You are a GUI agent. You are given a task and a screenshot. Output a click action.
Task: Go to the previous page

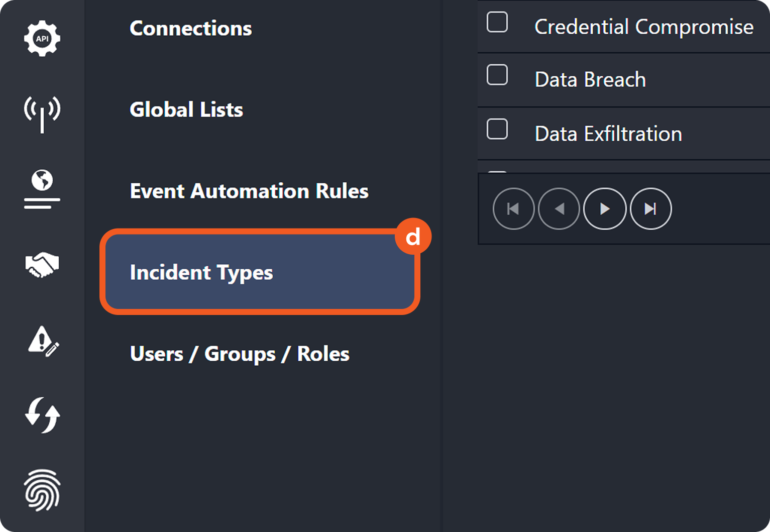click(559, 209)
